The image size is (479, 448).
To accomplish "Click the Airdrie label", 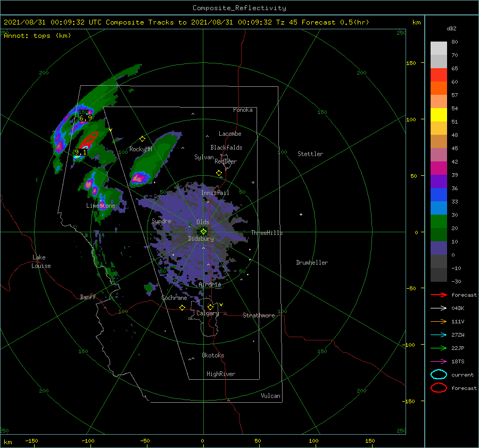I will tap(210, 284).
